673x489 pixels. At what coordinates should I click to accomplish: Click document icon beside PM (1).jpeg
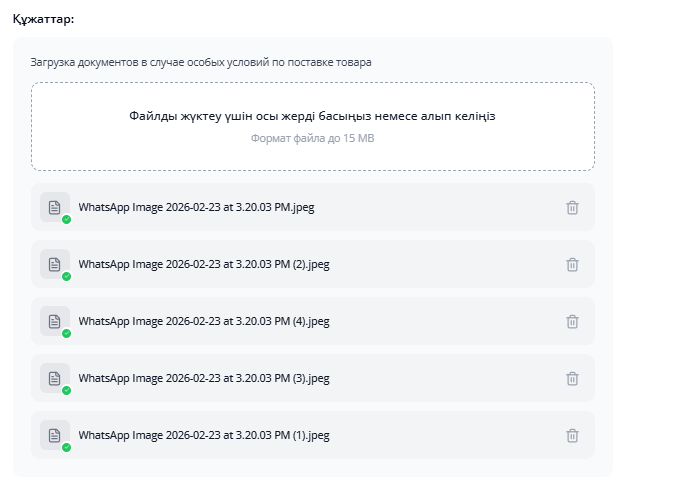pos(55,435)
